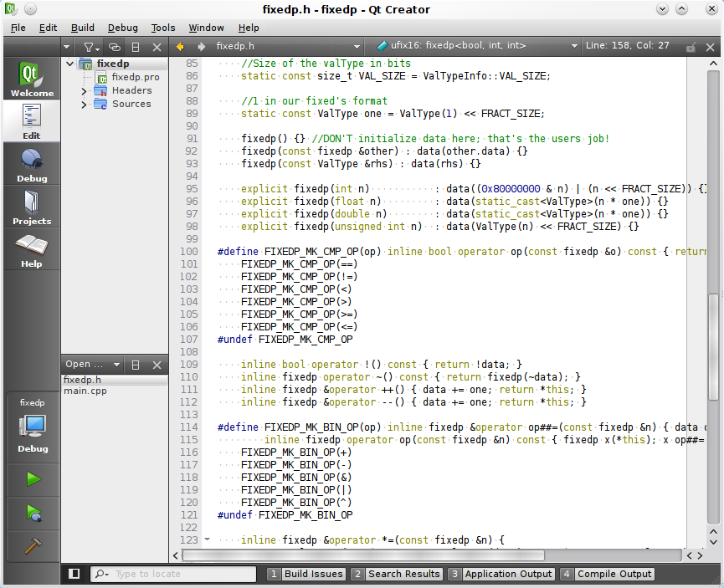Viewport: 724px width, 588px height.
Task: Expand the Sources folder
Action: click(x=85, y=104)
